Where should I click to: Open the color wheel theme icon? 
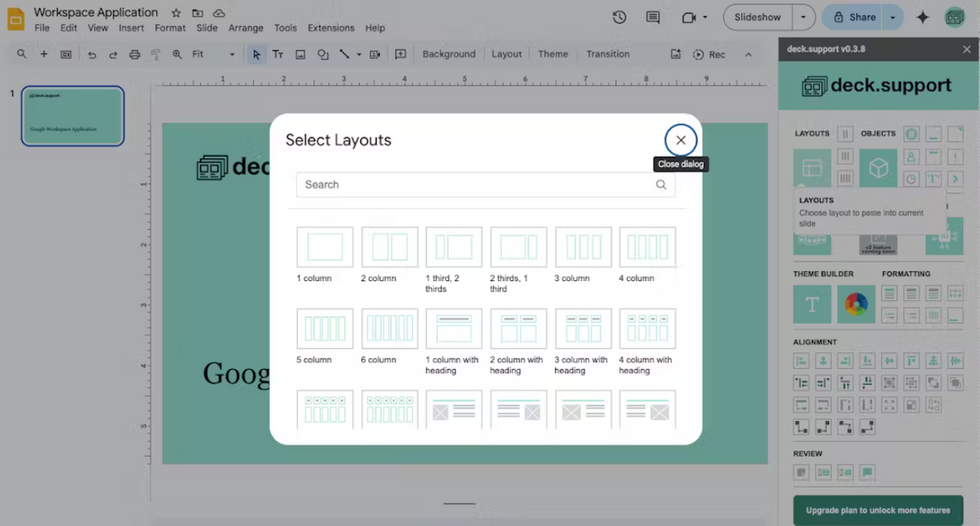point(856,305)
